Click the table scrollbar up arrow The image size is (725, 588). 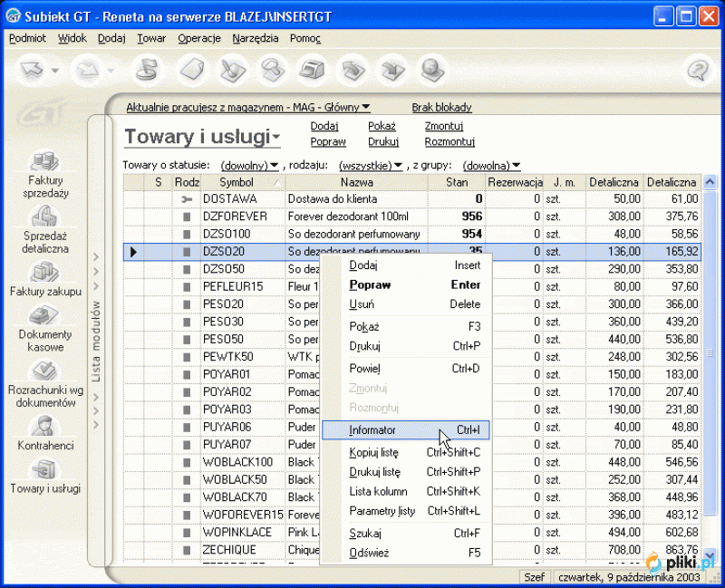[710, 182]
